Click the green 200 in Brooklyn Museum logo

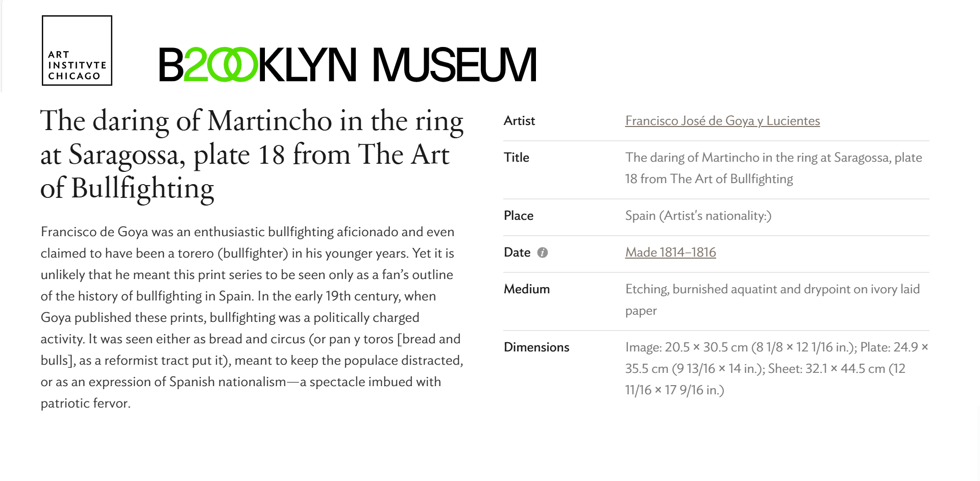pyautogui.click(x=220, y=65)
